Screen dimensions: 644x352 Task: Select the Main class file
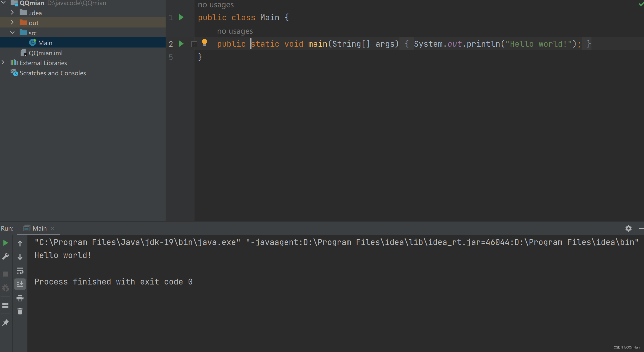point(83,43)
